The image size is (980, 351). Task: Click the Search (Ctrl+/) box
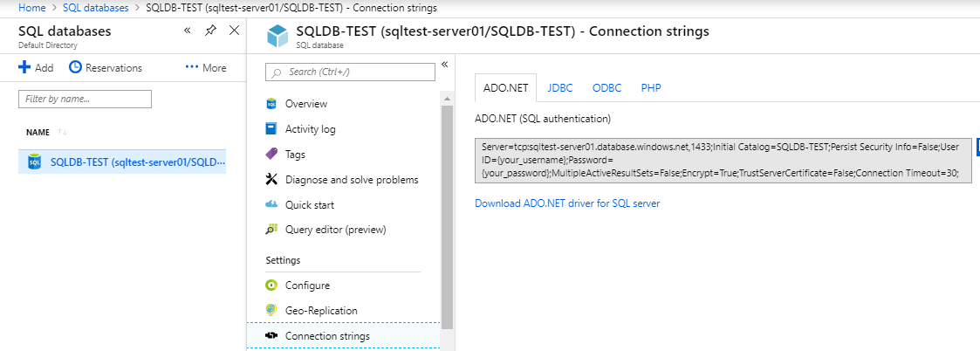[x=350, y=72]
